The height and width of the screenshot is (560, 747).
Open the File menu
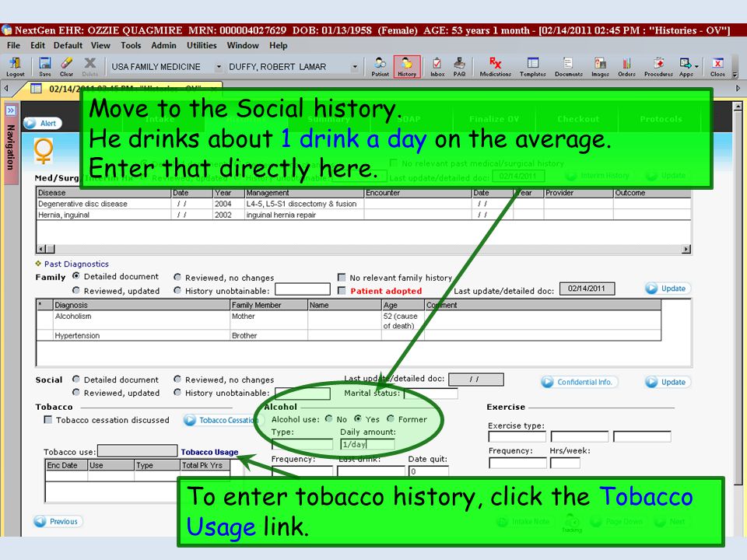pos(13,45)
